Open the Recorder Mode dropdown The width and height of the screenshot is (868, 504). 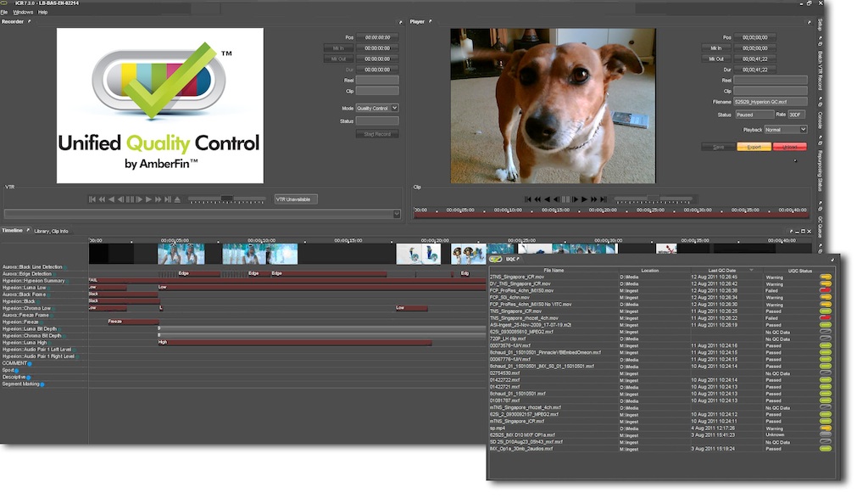tap(377, 108)
